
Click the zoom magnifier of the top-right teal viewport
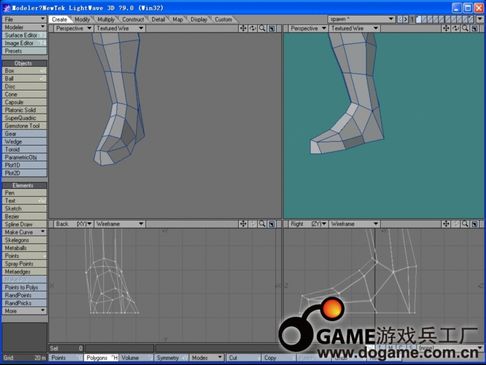click(465, 28)
